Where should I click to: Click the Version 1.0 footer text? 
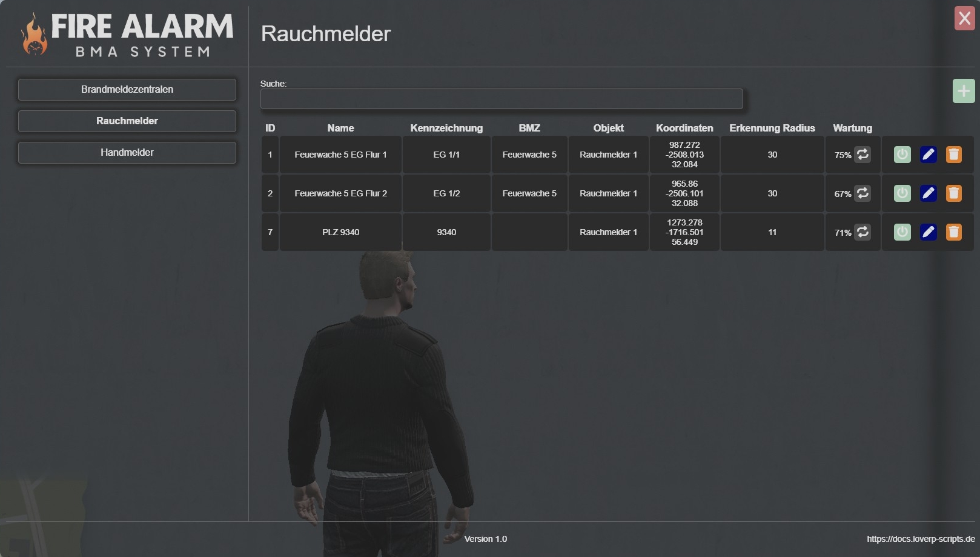pyautogui.click(x=486, y=539)
